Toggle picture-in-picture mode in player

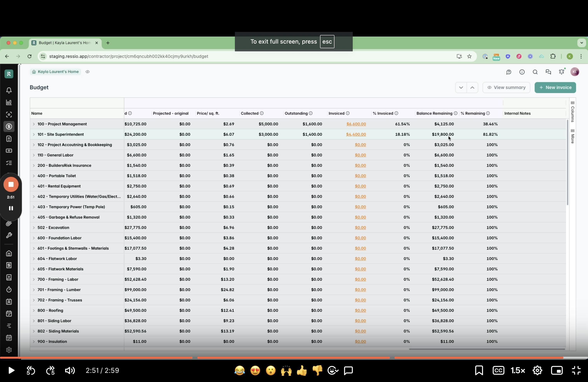557,370
